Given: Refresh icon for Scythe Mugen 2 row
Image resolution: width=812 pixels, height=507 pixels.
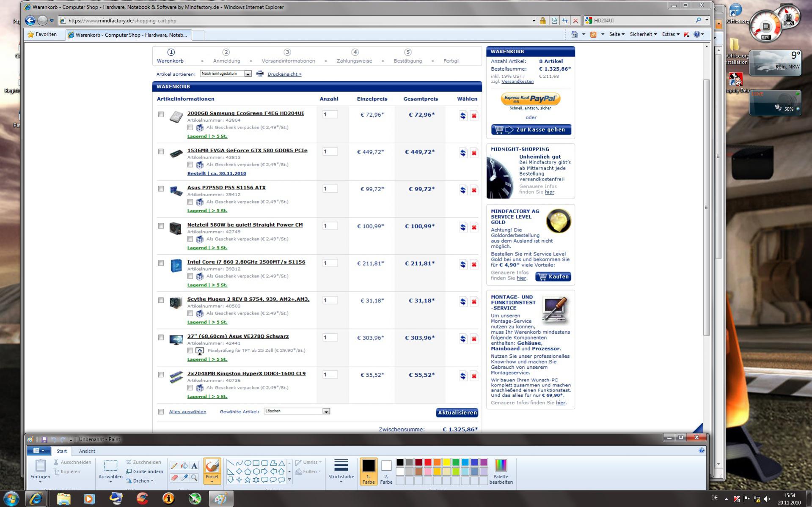Looking at the screenshot, I should [463, 302].
